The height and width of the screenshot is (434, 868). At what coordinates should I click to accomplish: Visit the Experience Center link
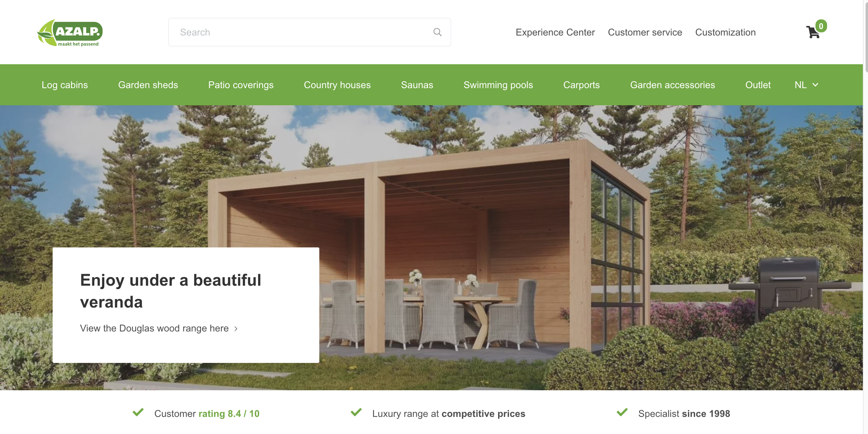coord(555,32)
